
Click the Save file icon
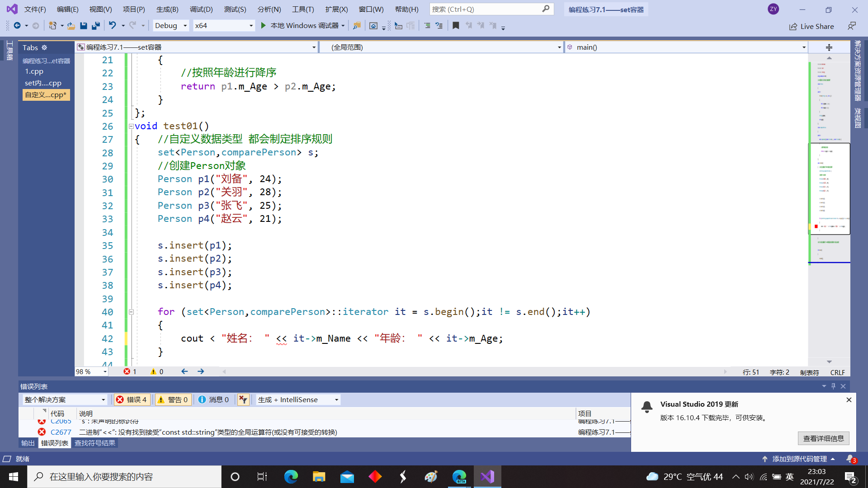tap(83, 26)
